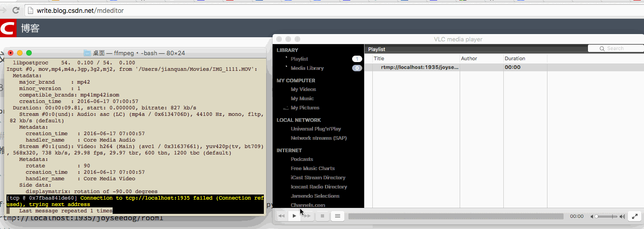This screenshot has width=644, height=229.
Task: Click the CSDN red logo
Action: [8, 29]
